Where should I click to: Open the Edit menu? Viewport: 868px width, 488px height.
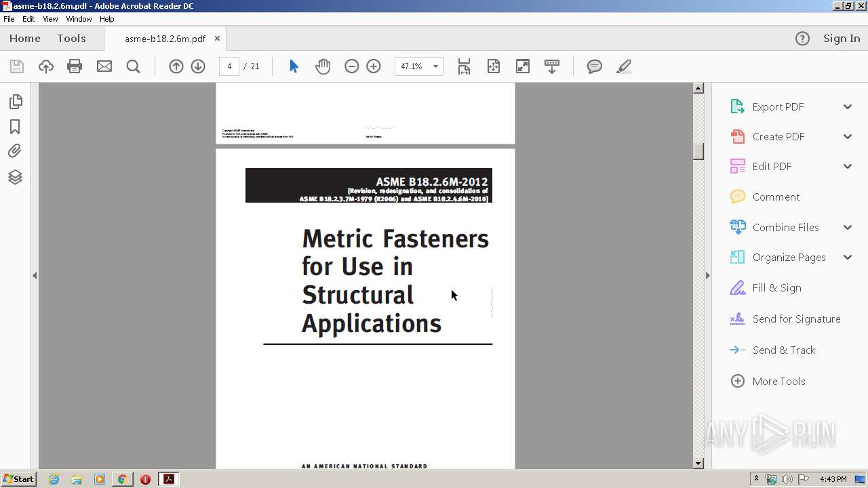point(28,19)
